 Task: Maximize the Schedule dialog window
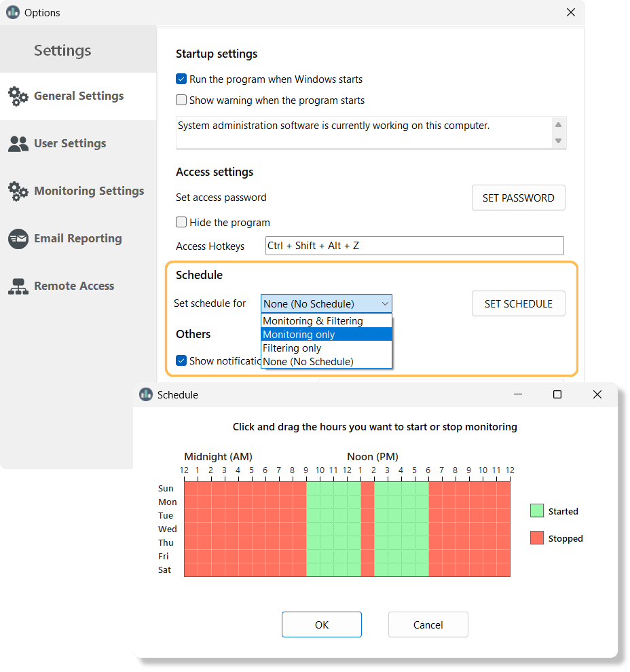(557, 394)
